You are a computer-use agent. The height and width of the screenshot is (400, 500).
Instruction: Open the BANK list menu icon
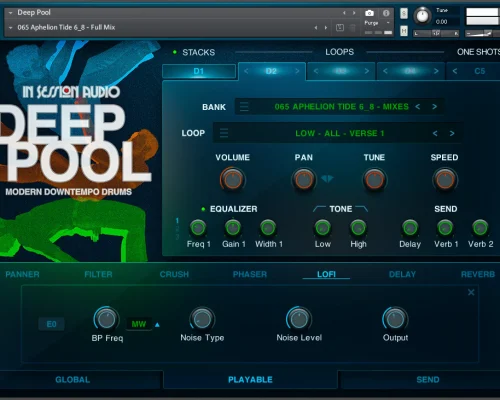click(244, 107)
